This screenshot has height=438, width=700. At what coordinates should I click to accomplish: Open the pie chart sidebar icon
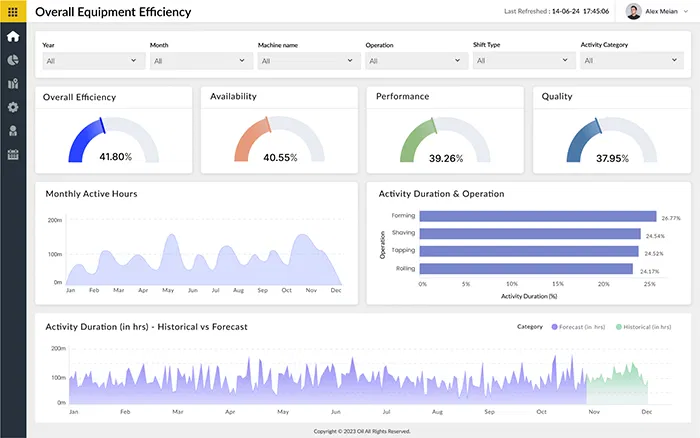point(13,60)
